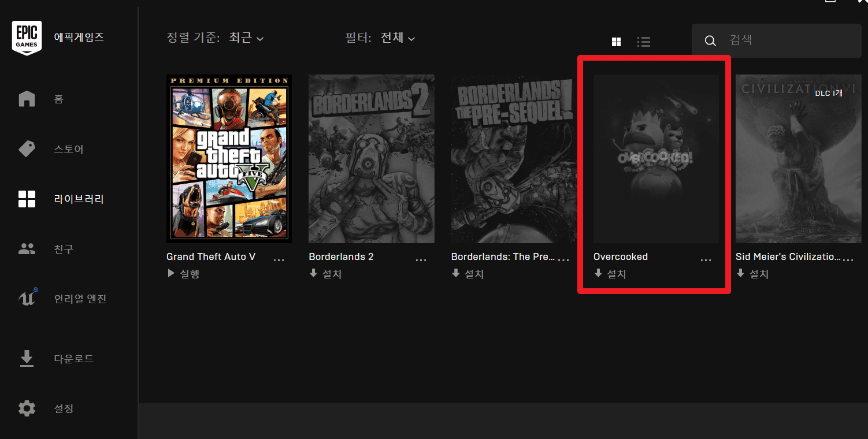Click the 검색 search input field
The image size is (868, 439).
777,40
